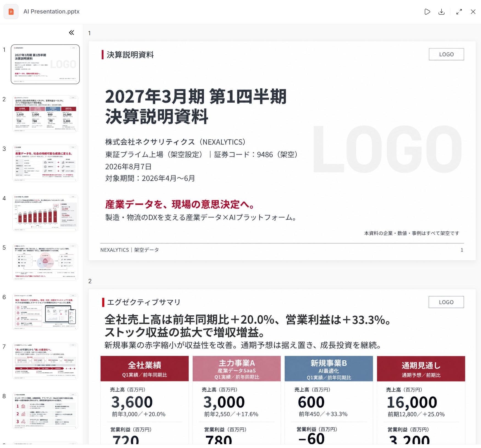Select slide 8 growth strategy thumbnail
This screenshot has height=448, width=481.
pos(45,411)
